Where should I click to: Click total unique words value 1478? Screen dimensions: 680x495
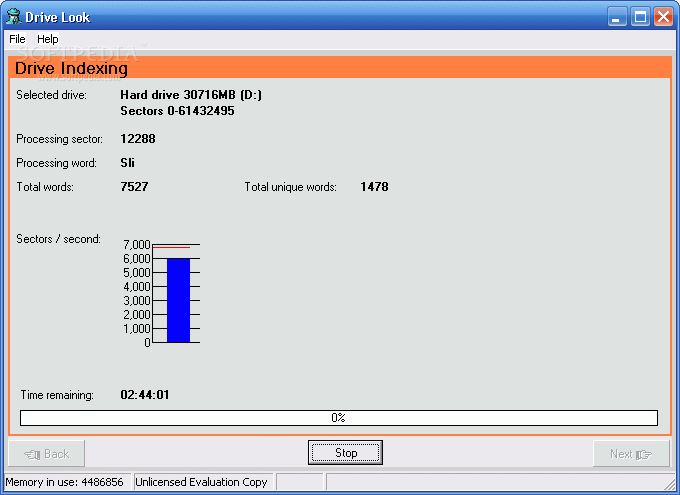[374, 187]
